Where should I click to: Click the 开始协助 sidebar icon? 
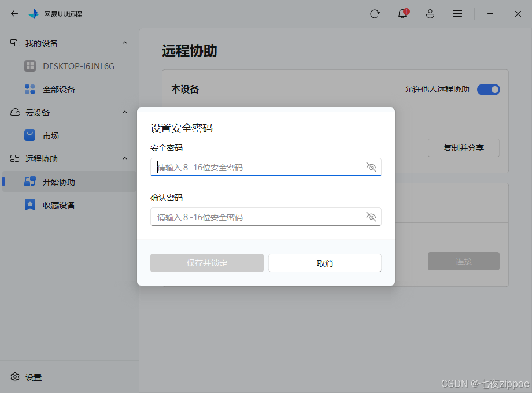(x=30, y=181)
